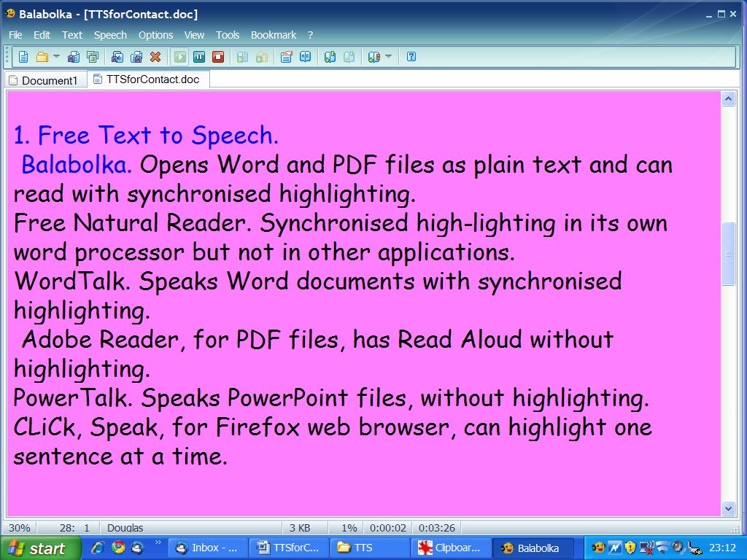Launch Chrome from the quick launch bar
The height and width of the screenshot is (560, 747).
[x=118, y=548]
